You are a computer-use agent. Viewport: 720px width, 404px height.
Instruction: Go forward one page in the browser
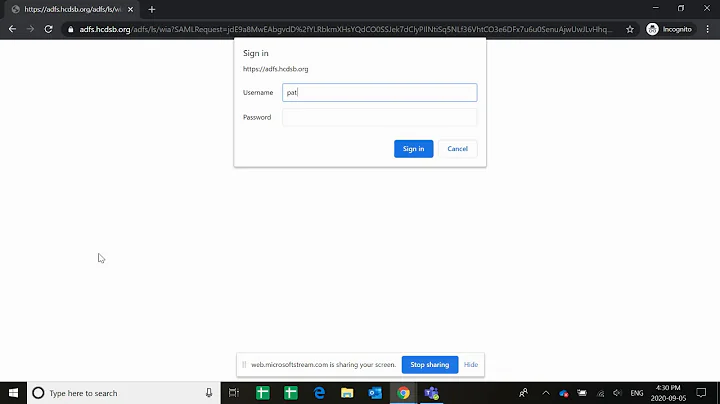coord(30,29)
